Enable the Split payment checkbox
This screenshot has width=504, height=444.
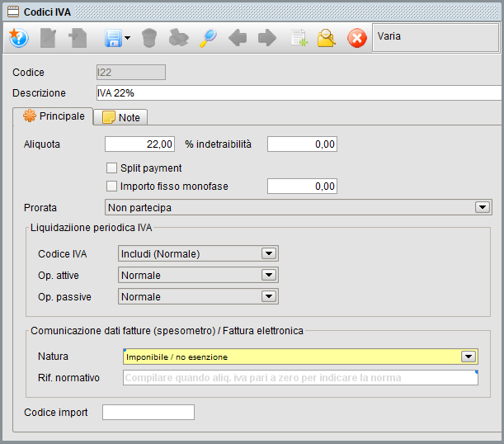[x=112, y=168]
